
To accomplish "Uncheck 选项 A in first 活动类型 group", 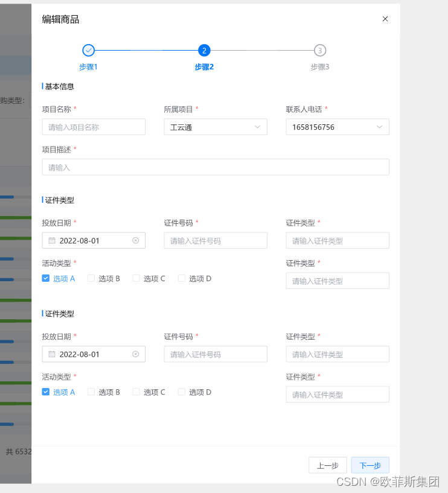I will click(x=46, y=278).
